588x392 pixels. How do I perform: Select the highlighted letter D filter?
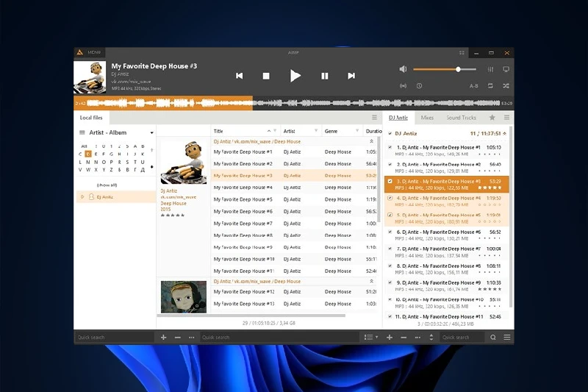click(x=87, y=154)
